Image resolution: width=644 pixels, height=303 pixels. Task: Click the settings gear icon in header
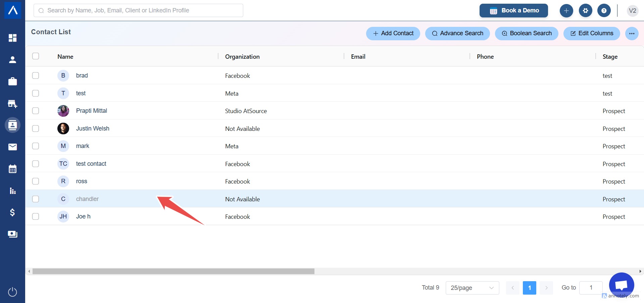pos(585,11)
